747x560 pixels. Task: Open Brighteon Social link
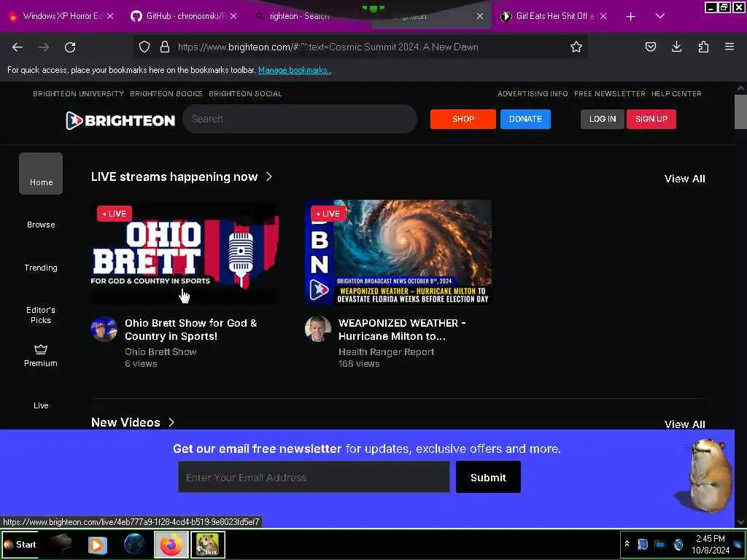245,94
